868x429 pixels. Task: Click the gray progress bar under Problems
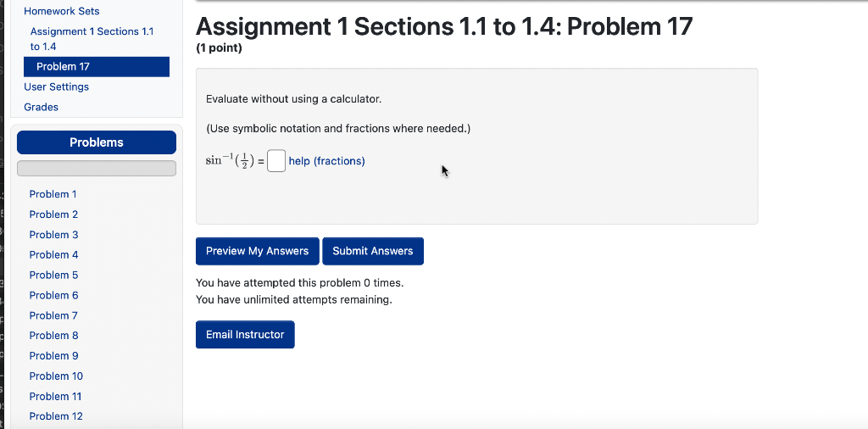97,168
